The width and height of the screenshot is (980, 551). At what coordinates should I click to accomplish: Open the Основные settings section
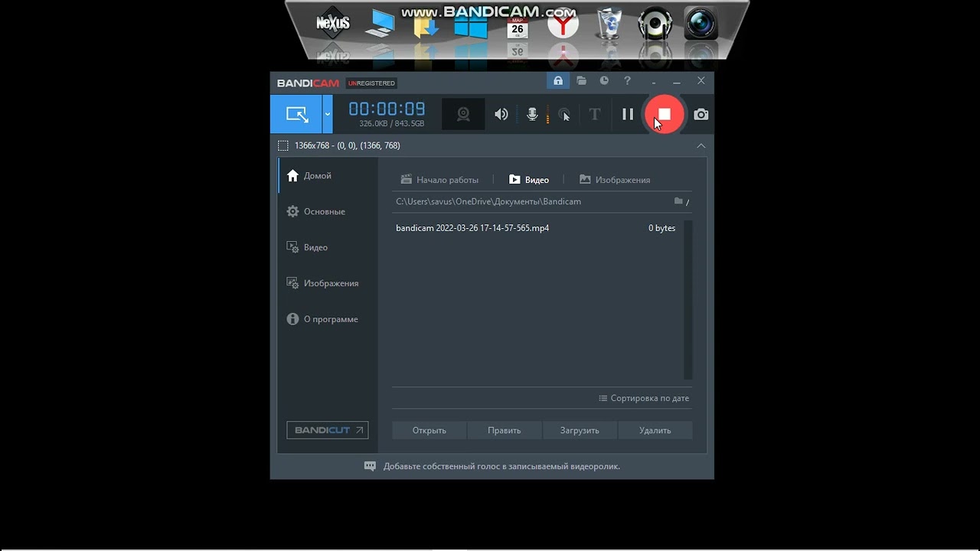coord(327,211)
